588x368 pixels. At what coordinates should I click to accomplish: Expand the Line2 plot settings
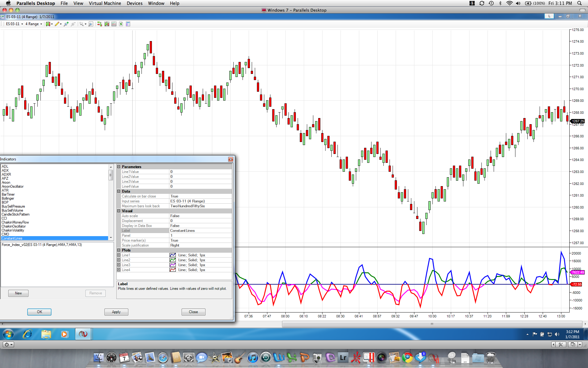[119, 260]
